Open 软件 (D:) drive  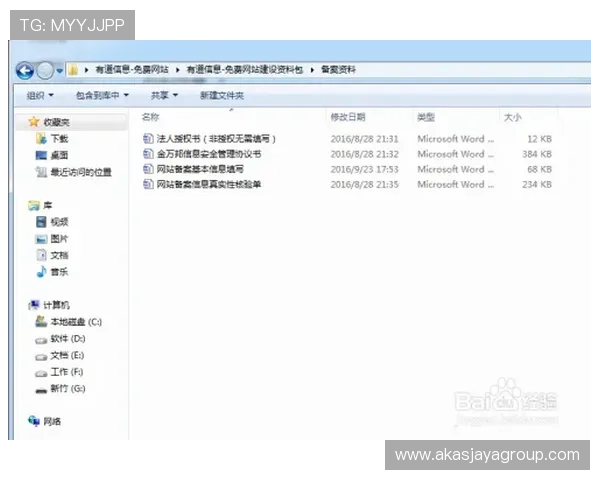coord(68,339)
